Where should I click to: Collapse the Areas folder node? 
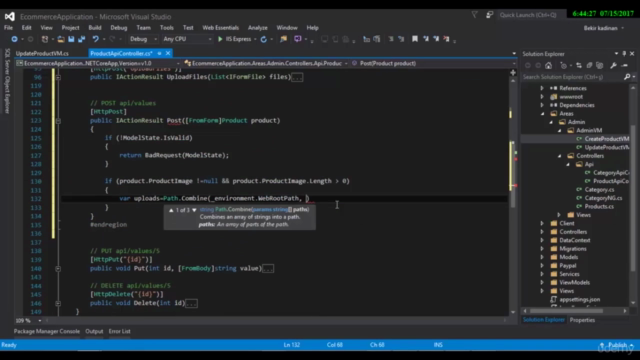coord(542,113)
